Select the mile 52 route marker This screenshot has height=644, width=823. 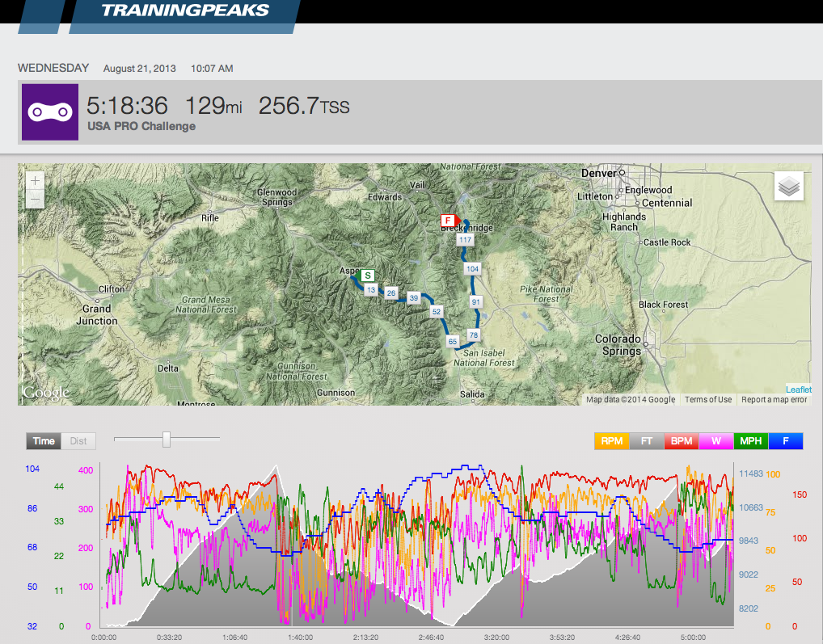click(437, 312)
